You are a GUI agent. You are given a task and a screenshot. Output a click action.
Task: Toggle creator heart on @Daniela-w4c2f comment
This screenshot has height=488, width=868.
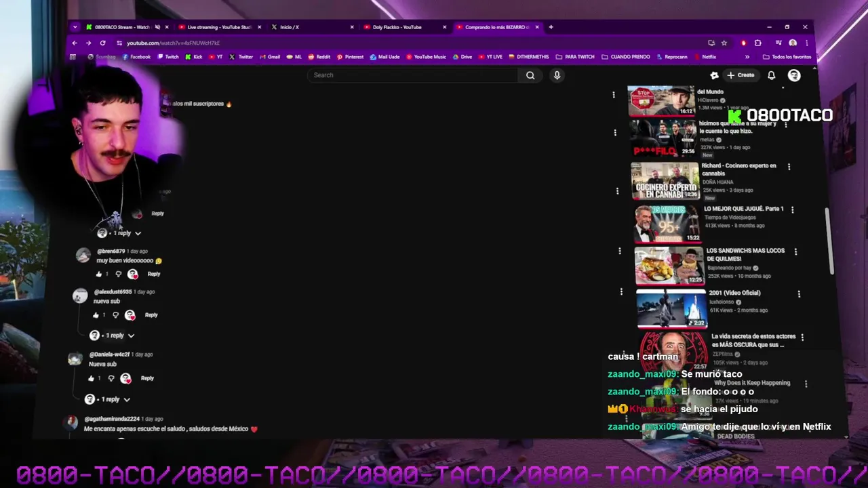[x=125, y=378]
